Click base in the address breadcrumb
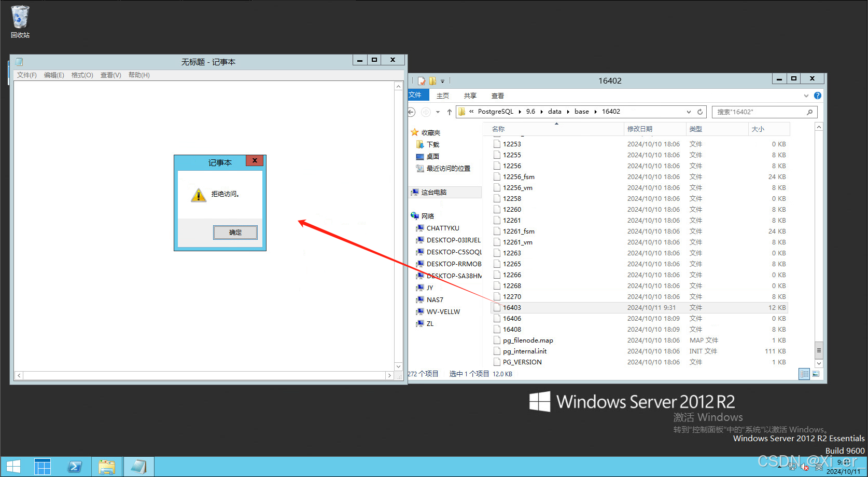Viewport: 868px width, 477px height. [x=582, y=112]
